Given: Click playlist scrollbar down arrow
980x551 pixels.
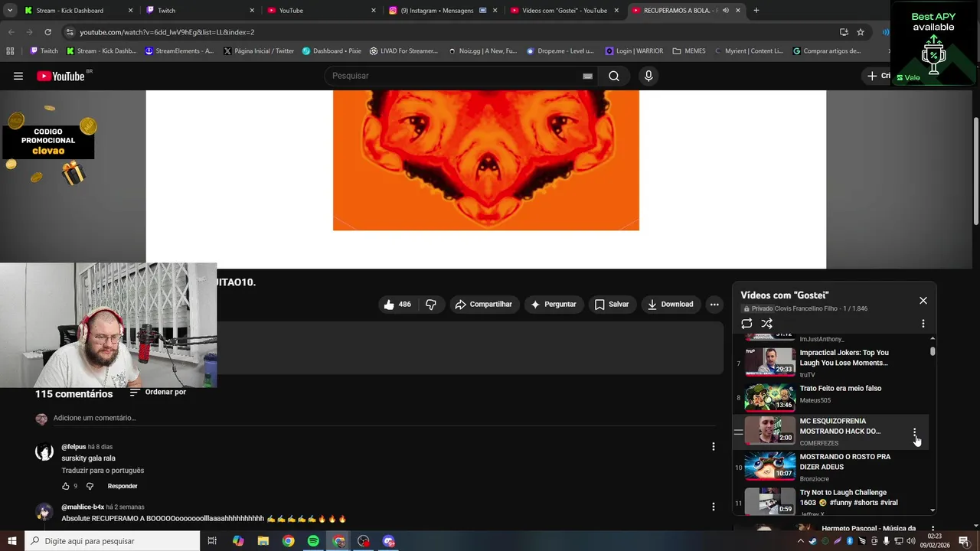Looking at the screenshot, I should coord(933,510).
